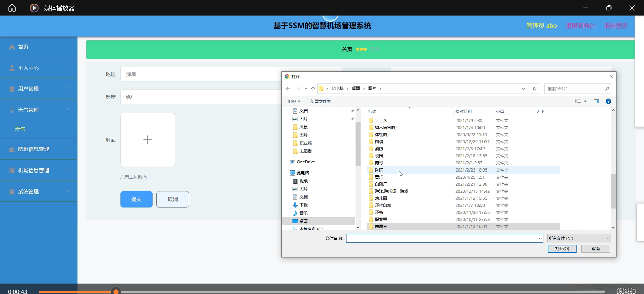Click the search magnifier in file dialog

pyautogui.click(x=607, y=89)
